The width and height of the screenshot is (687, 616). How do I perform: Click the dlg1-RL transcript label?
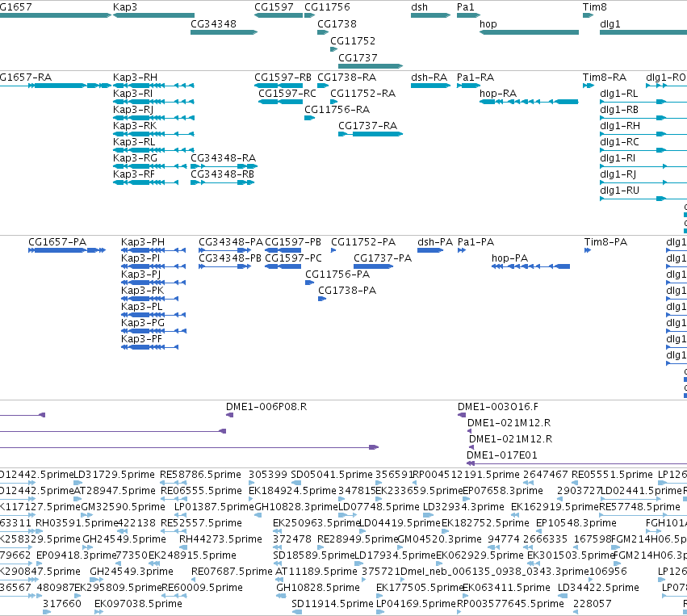point(619,94)
